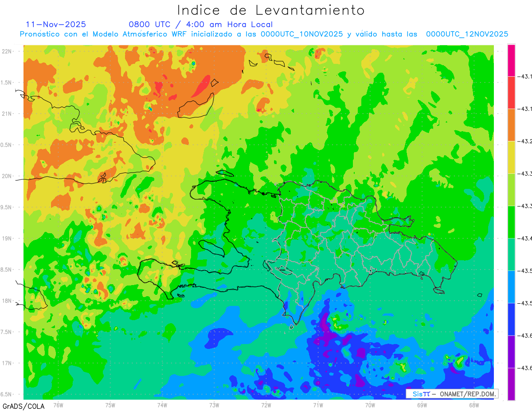This screenshot has width=532, height=411.
Task: Click the '68W' longitude label
Action: point(473,404)
